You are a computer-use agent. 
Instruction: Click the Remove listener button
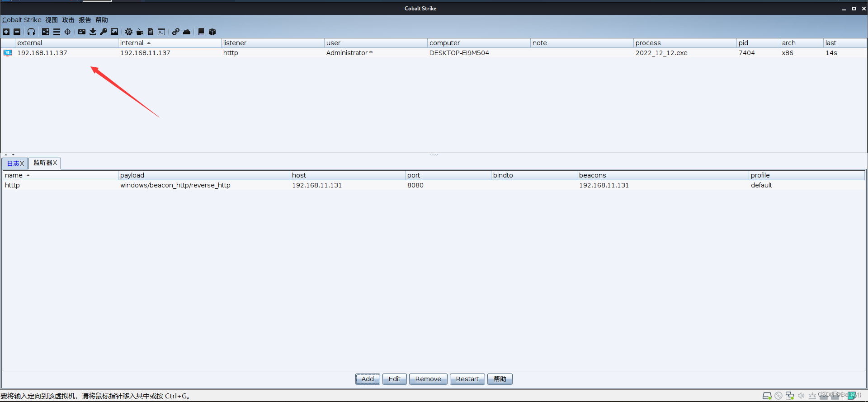[x=428, y=379]
